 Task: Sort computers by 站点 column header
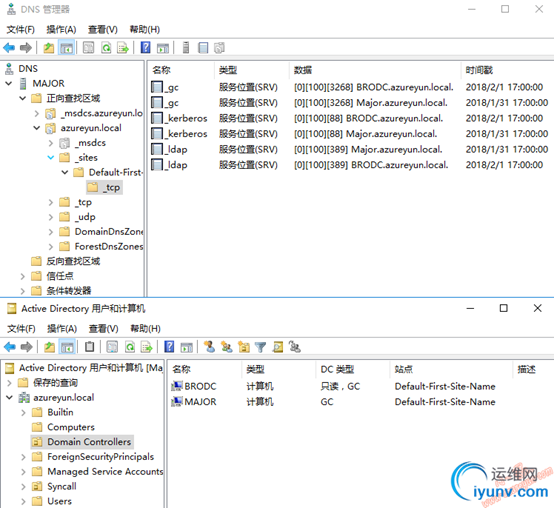click(x=450, y=369)
